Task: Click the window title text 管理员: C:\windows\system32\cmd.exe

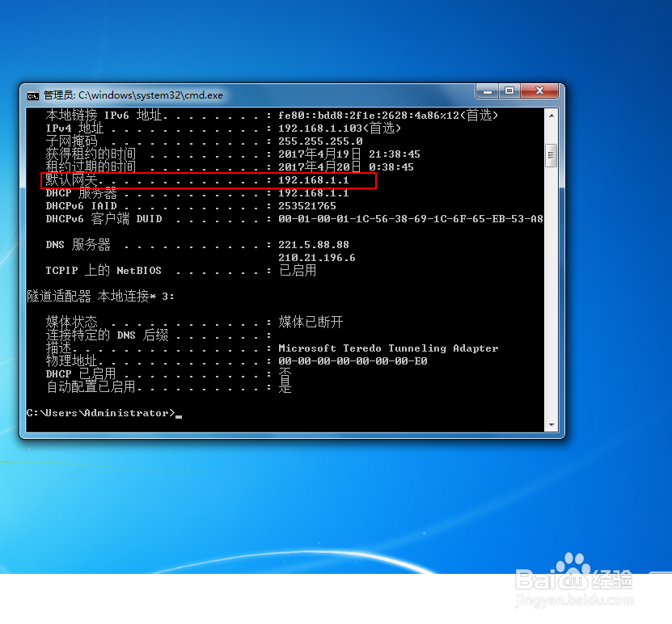Action: pos(133,95)
